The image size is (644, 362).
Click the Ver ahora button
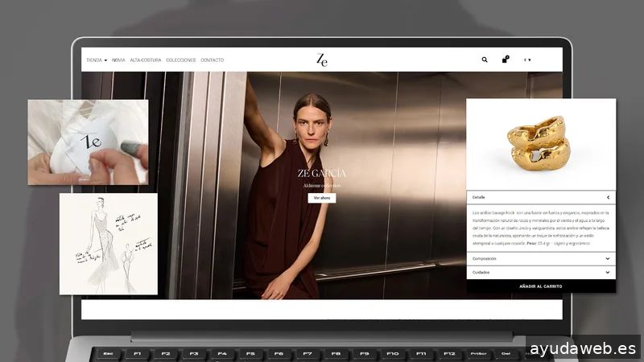(x=322, y=198)
